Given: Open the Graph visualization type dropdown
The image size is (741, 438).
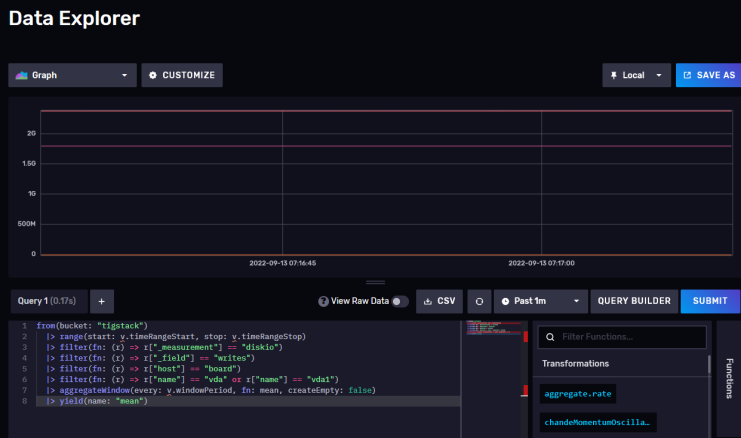Looking at the screenshot, I should [x=72, y=75].
